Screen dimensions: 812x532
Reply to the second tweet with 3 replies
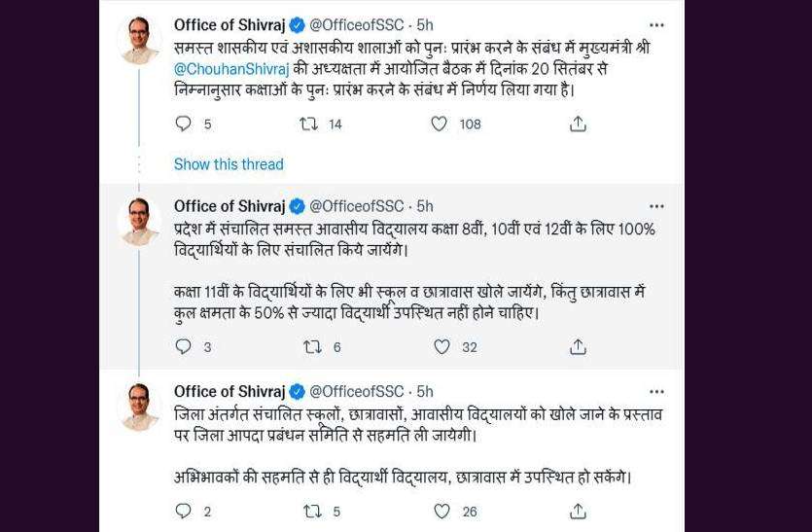184,346
